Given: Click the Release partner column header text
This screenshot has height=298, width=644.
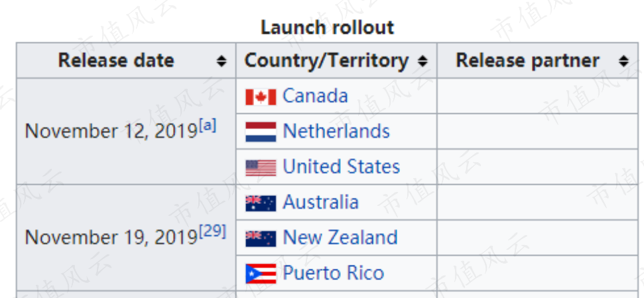Looking at the screenshot, I should click(528, 61).
